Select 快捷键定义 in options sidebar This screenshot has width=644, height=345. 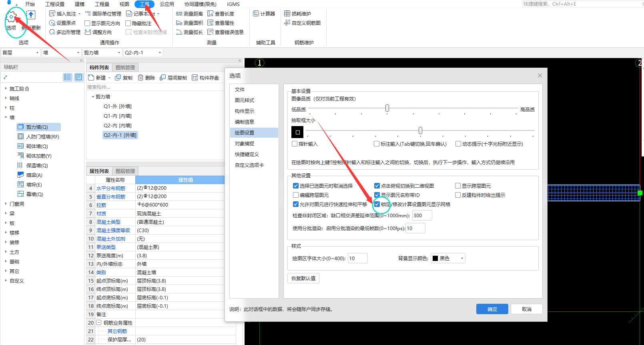click(247, 154)
